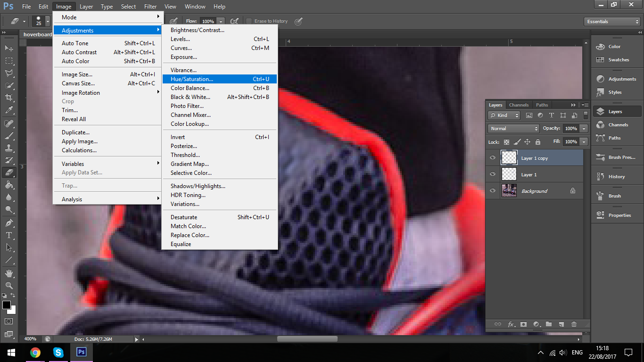Open Brush Presets panel button
The image size is (644, 362).
point(617,157)
